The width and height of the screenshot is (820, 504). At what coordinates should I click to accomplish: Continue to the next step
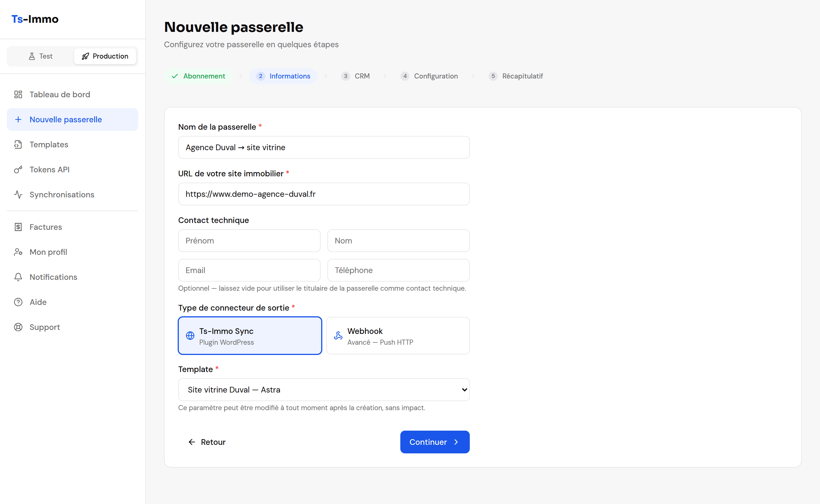point(435,442)
